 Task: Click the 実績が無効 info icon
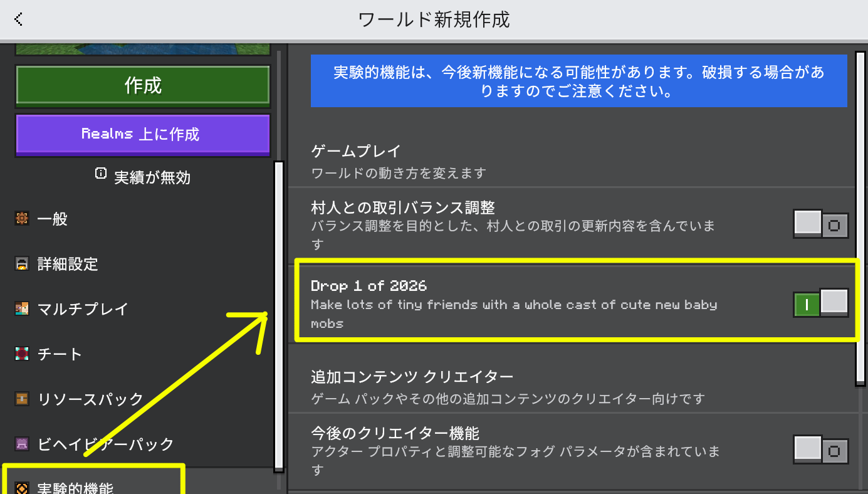tap(100, 174)
